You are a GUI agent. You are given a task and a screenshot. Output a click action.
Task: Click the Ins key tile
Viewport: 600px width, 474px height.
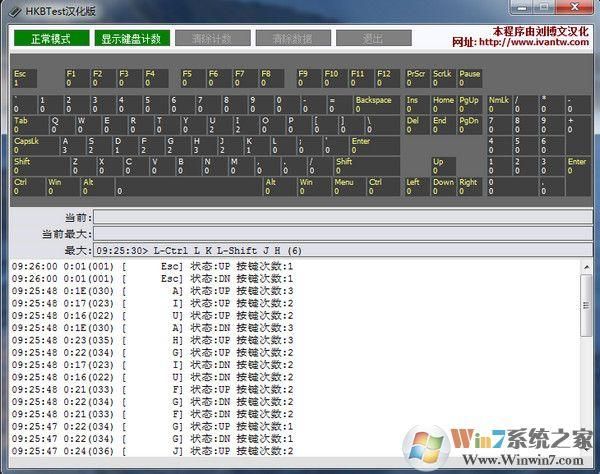[x=417, y=105]
